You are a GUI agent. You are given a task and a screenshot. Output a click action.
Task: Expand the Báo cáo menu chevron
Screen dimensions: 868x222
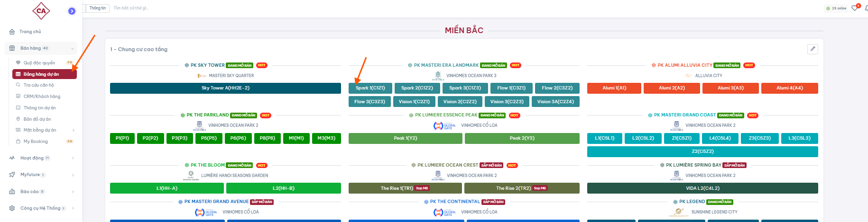[73, 192]
